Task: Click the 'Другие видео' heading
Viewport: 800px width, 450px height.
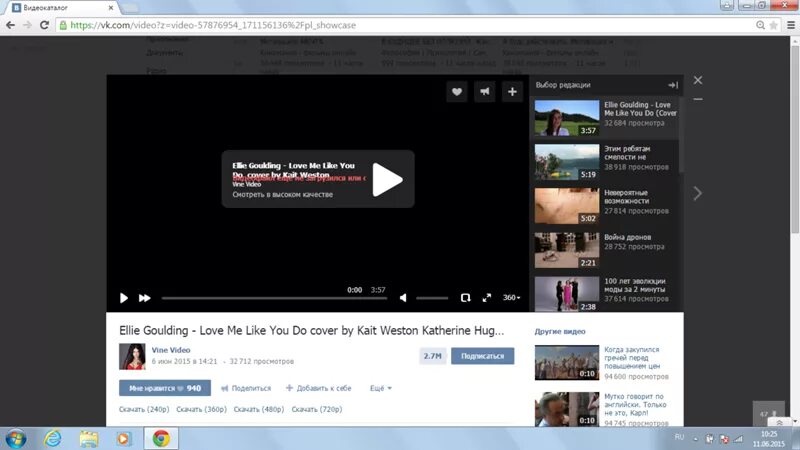Action: (560, 332)
